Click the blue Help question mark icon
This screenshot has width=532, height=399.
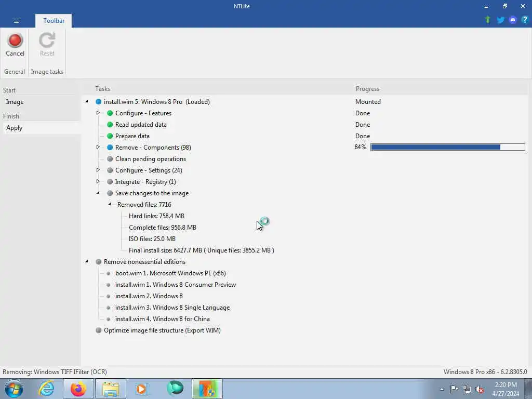click(x=525, y=20)
